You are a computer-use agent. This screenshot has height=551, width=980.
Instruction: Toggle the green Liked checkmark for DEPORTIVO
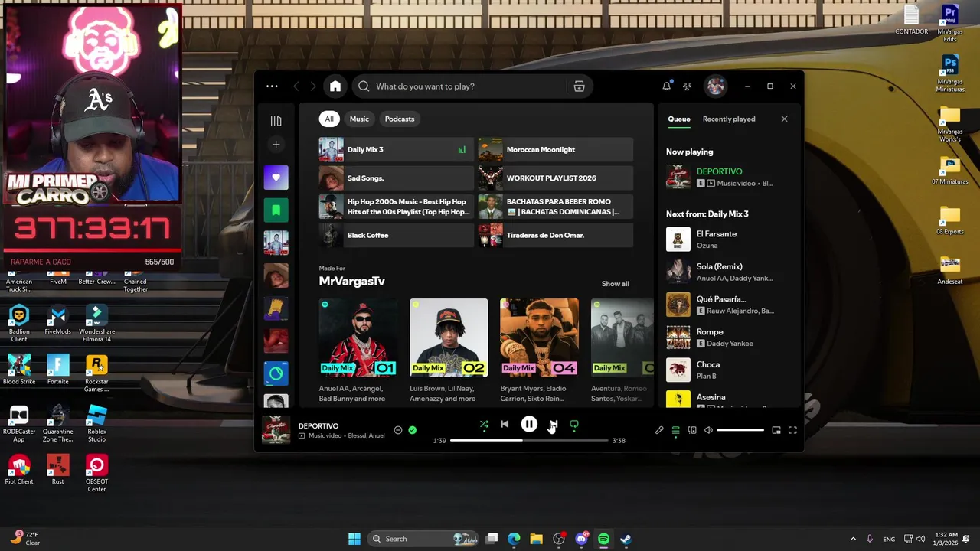coord(412,430)
